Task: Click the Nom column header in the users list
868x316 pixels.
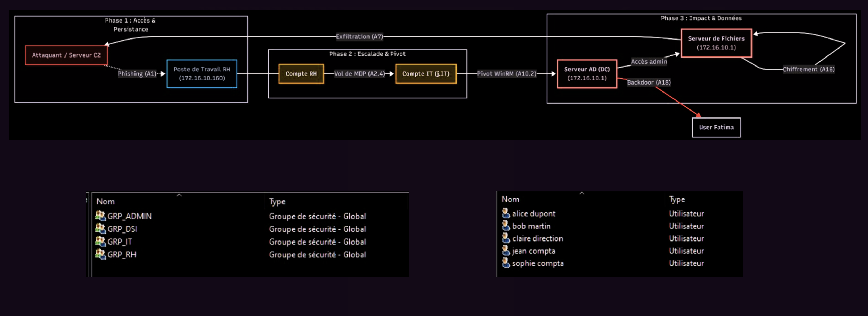Action: (511, 199)
